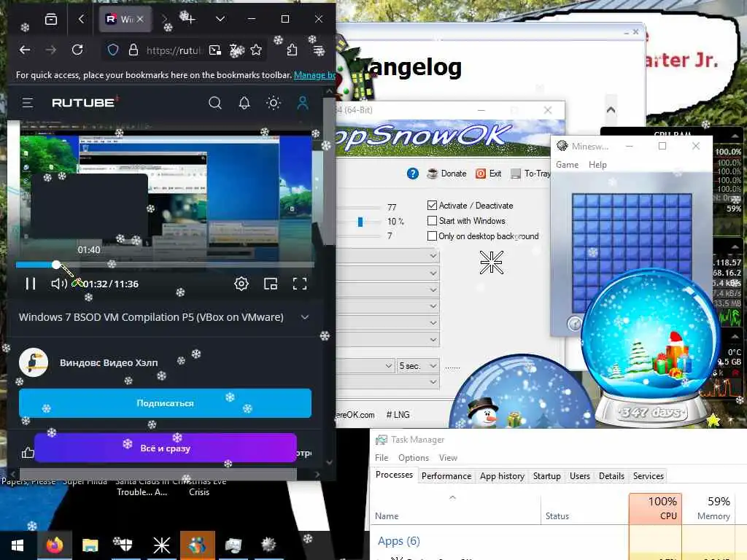Switch to the Details tab
Viewport: 747px width, 560px height.
pos(611,475)
